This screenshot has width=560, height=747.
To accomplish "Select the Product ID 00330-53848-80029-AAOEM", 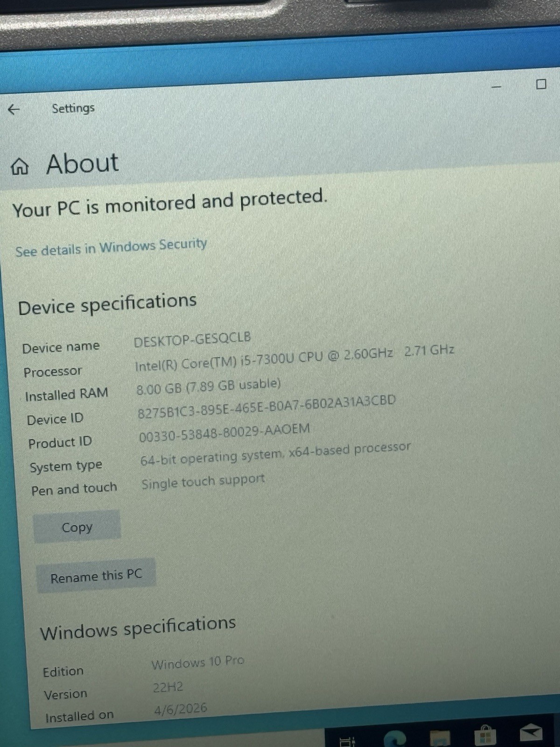I will coord(224,432).
